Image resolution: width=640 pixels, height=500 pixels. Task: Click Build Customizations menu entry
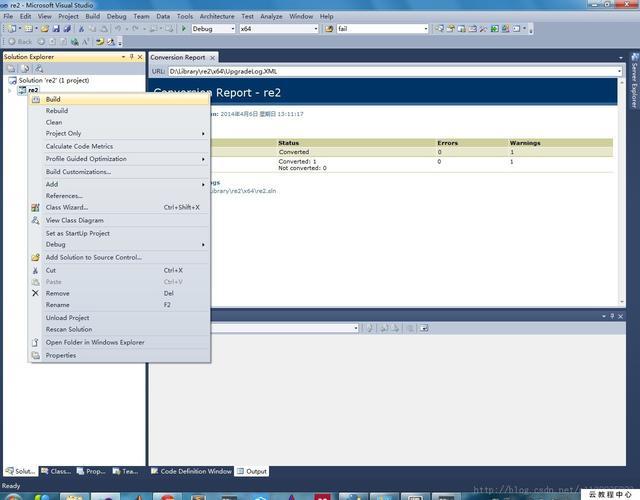pos(119,172)
